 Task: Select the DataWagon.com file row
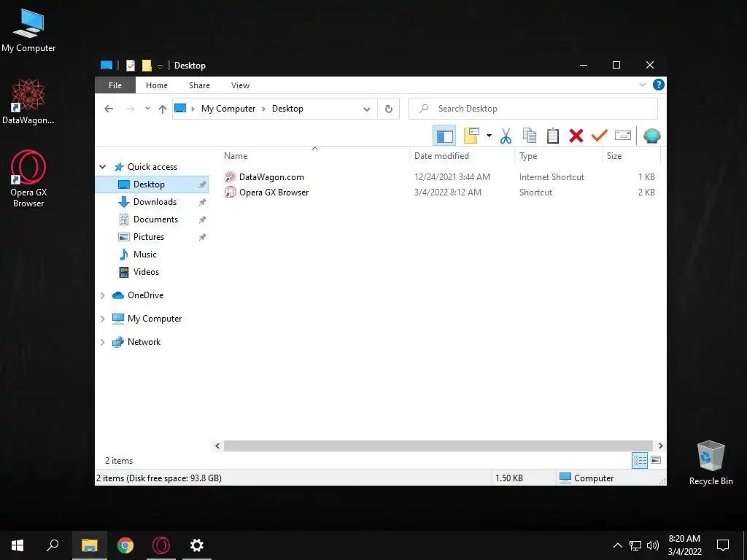click(440, 177)
